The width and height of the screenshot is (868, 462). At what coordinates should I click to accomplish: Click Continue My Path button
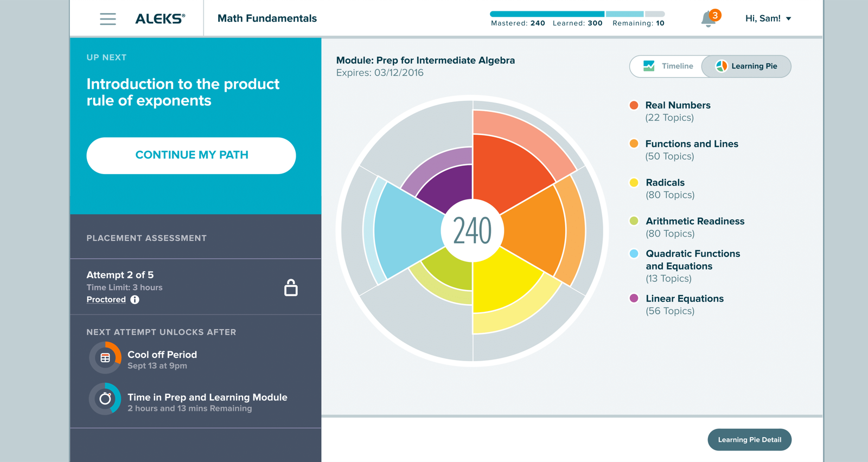(x=191, y=156)
